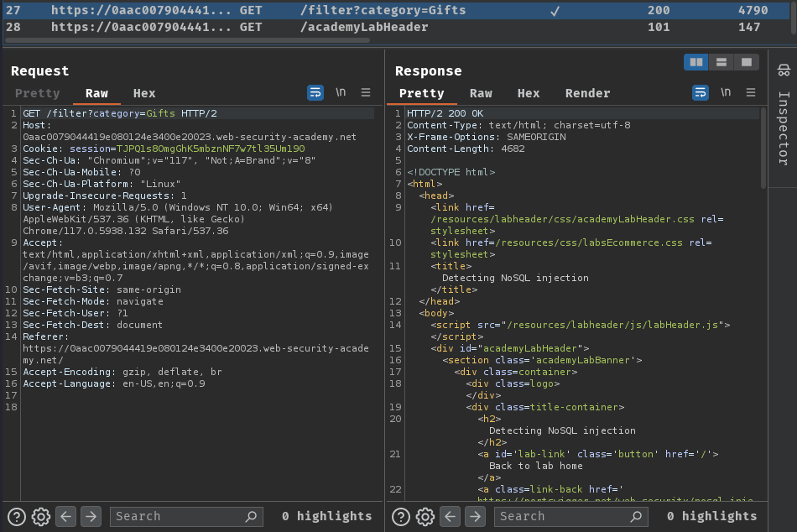Click the User-Agent header line
Screen dimensions: 797x532
click(178, 219)
